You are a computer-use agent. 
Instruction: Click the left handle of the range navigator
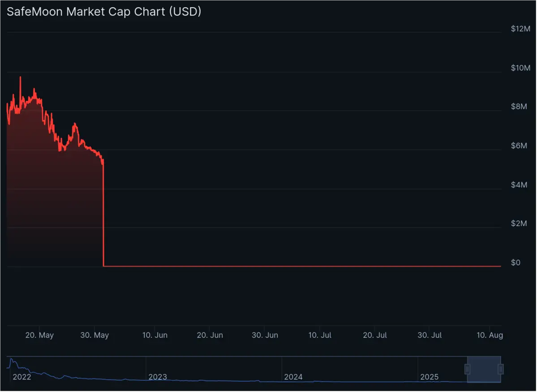coord(467,369)
